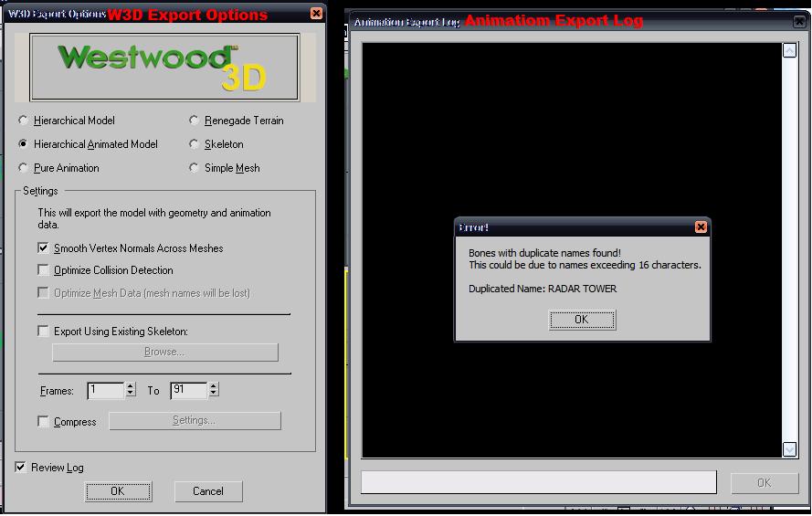Click the start frame input field

coord(106,390)
